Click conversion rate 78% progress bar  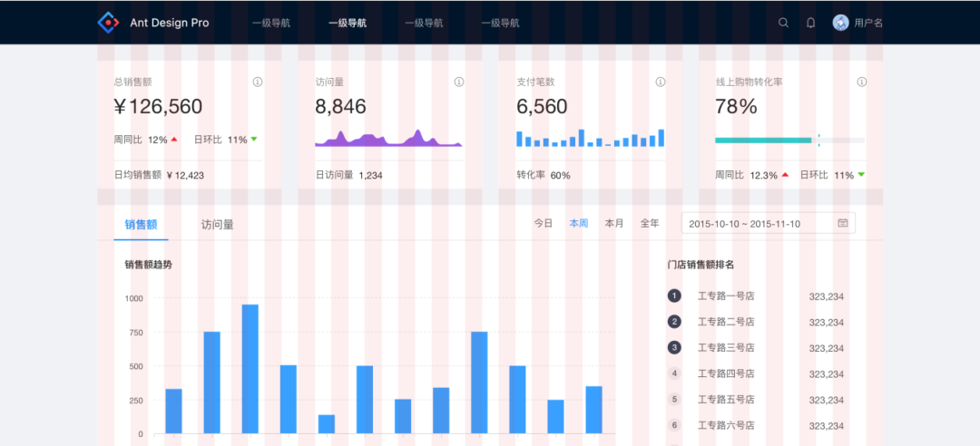point(790,140)
